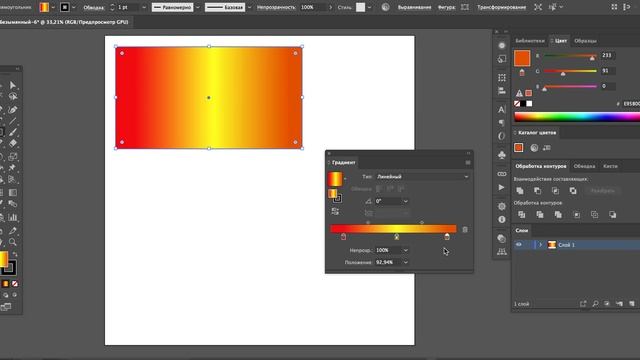The image size is (640, 360).
Task: Switch to the Кисти tab
Action: click(x=610, y=166)
